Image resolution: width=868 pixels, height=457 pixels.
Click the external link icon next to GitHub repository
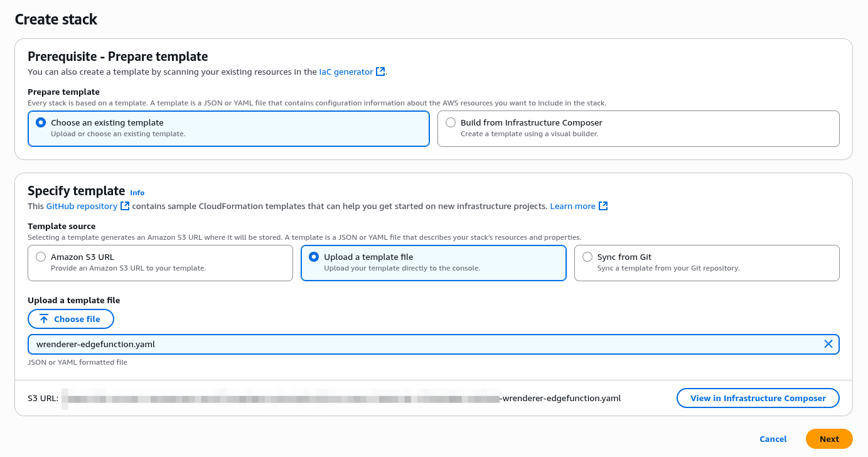click(x=124, y=206)
